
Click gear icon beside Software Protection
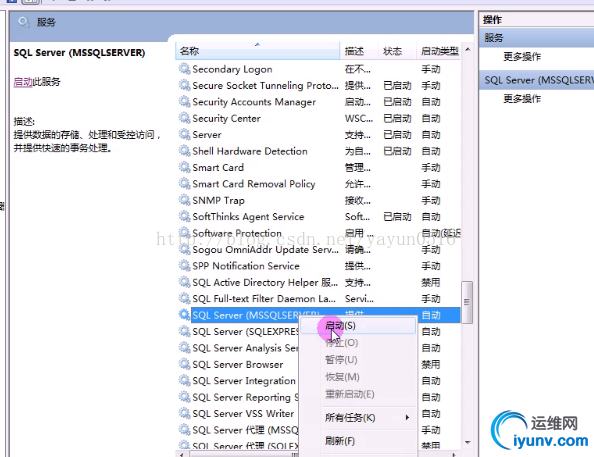184,233
